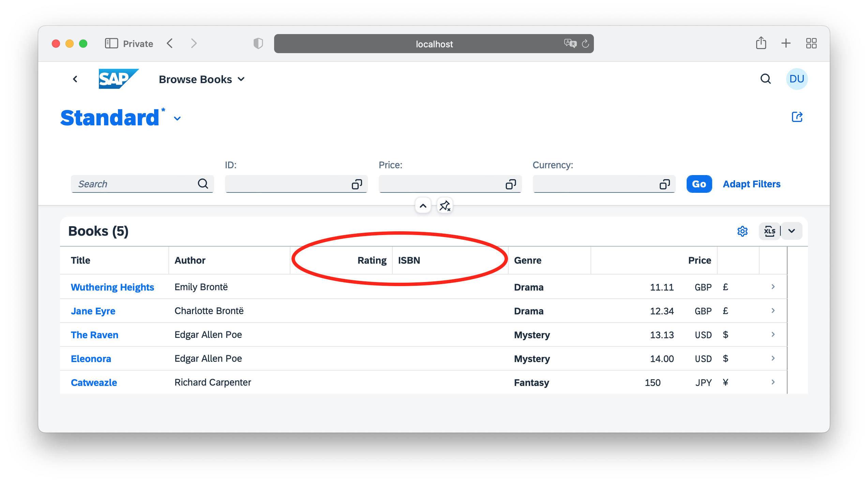The height and width of the screenshot is (483, 868).
Task: Click the ISBN column header
Action: tap(450, 260)
